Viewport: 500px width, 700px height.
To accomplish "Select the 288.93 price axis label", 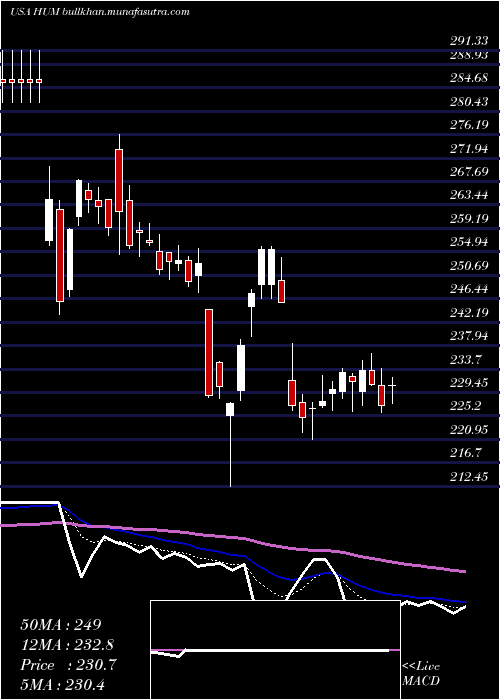I will coord(468,56).
